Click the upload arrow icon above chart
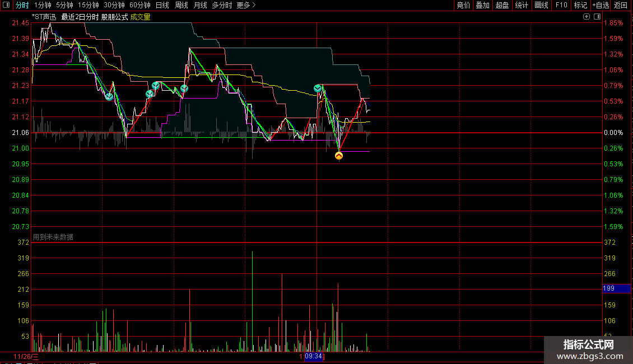Viewport: 633px width, 364px height. tap(586, 17)
